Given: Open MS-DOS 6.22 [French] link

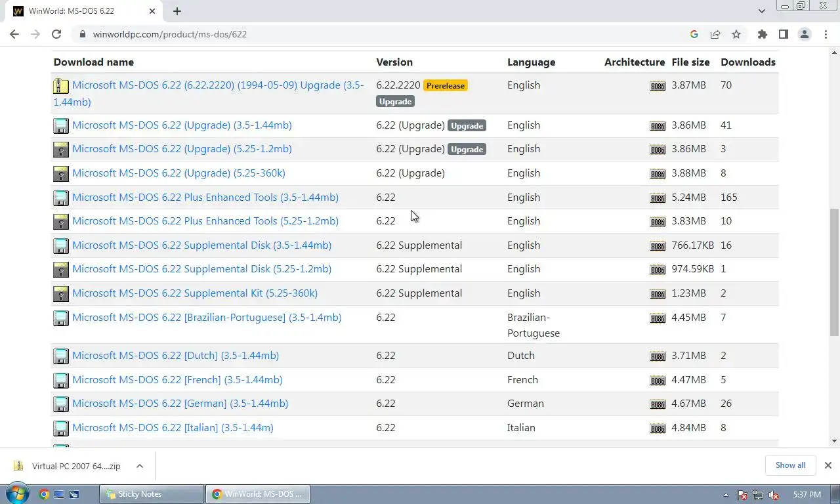Looking at the screenshot, I should click(x=177, y=380).
